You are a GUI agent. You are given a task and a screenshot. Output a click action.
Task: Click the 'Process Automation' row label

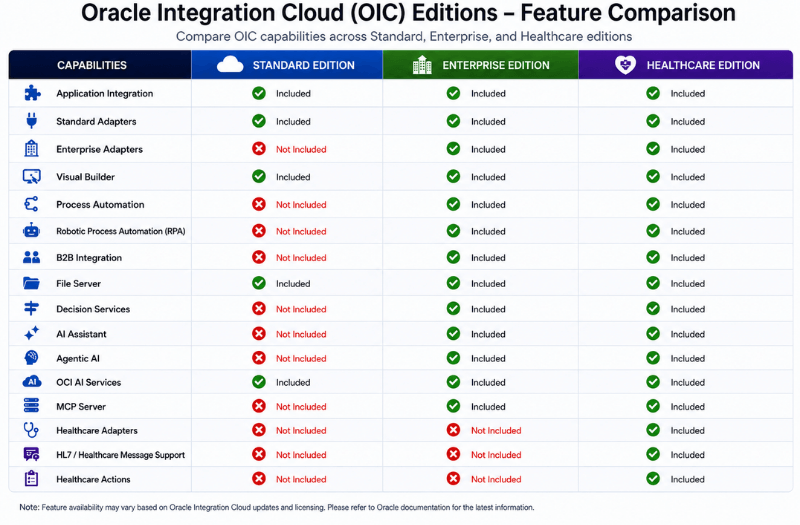(100, 205)
